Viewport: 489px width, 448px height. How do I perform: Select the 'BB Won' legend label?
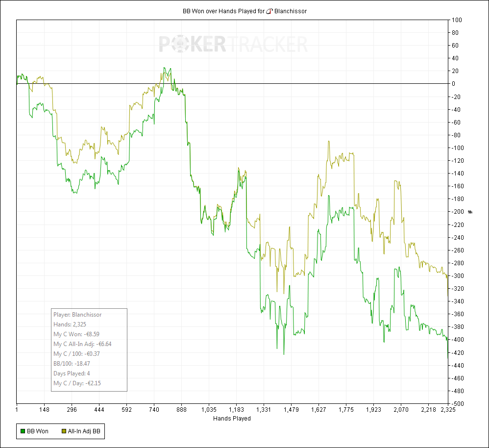coord(38,431)
